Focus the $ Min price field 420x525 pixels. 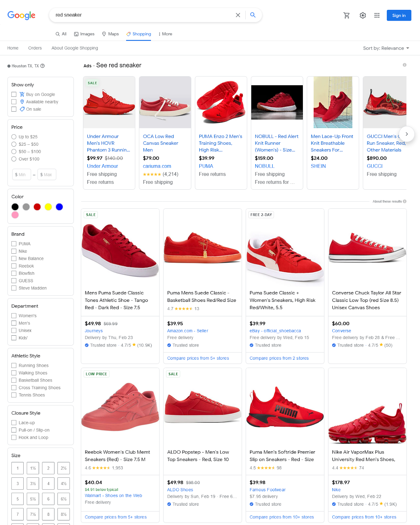click(22, 175)
